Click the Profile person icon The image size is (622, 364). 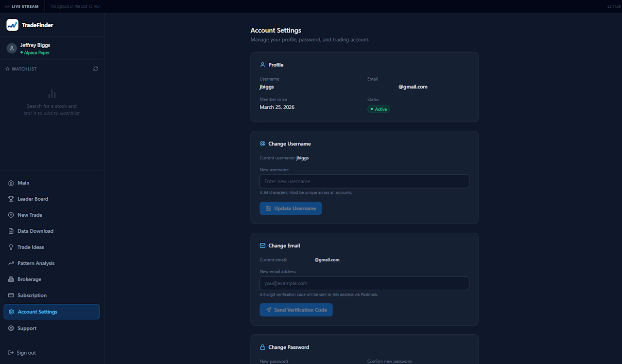pos(263,65)
